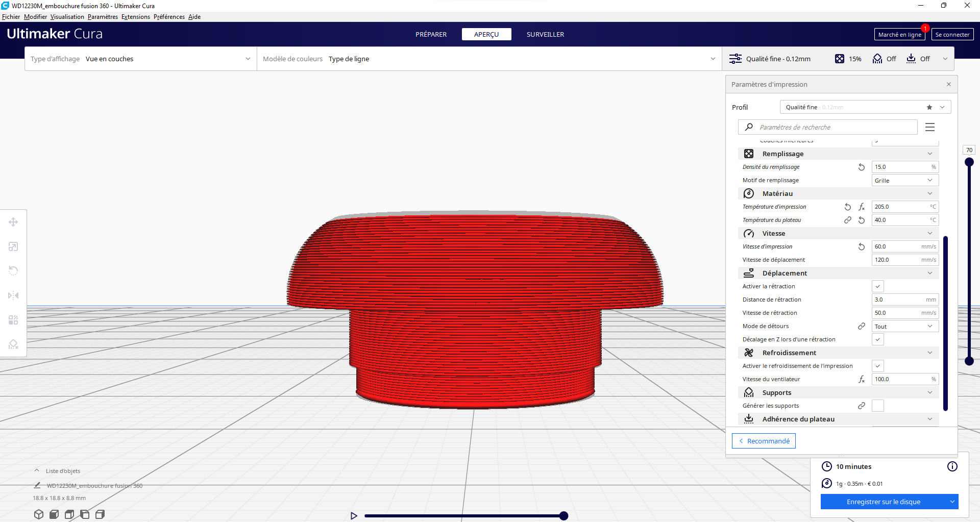Switch to front view icon
The image size is (980, 522).
point(54,514)
